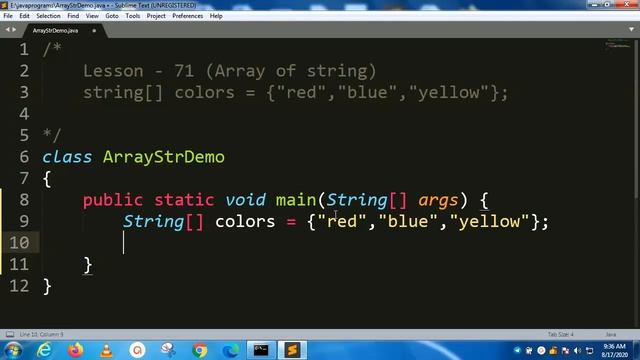Open the Help menu
Viewport: 640px width, 360px height.
pyautogui.click(x=216, y=16)
